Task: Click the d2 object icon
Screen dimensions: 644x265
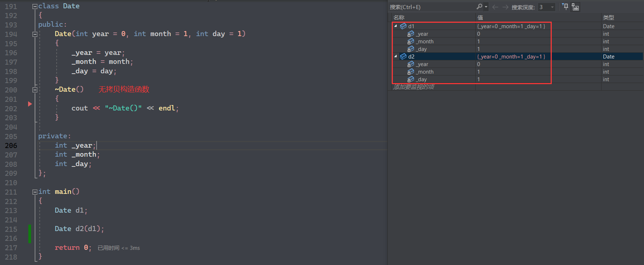Action: (x=403, y=56)
